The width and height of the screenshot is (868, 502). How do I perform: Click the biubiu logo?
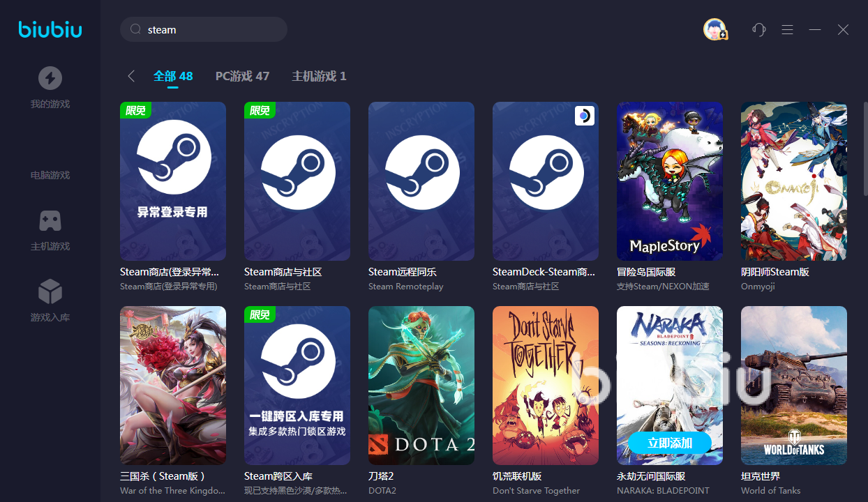(50, 29)
